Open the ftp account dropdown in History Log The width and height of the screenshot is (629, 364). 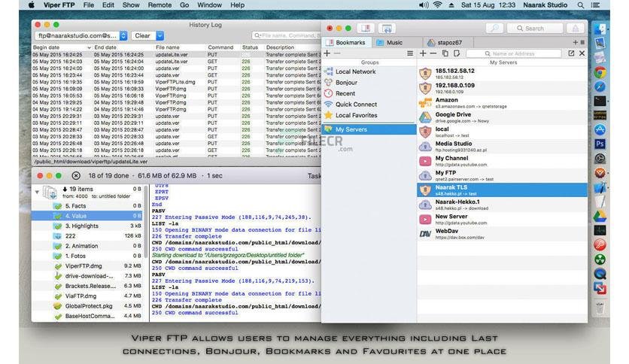[123, 35]
